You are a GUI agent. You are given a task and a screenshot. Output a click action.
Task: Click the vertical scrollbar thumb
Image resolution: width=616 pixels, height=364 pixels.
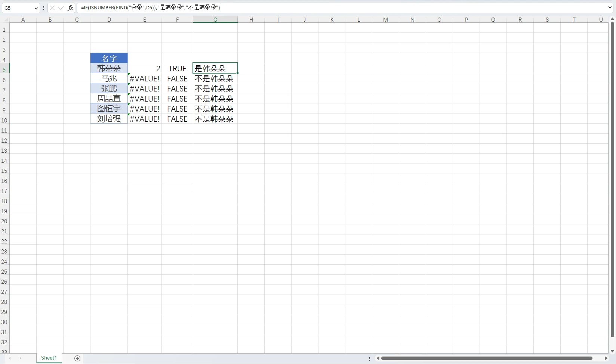click(x=612, y=179)
